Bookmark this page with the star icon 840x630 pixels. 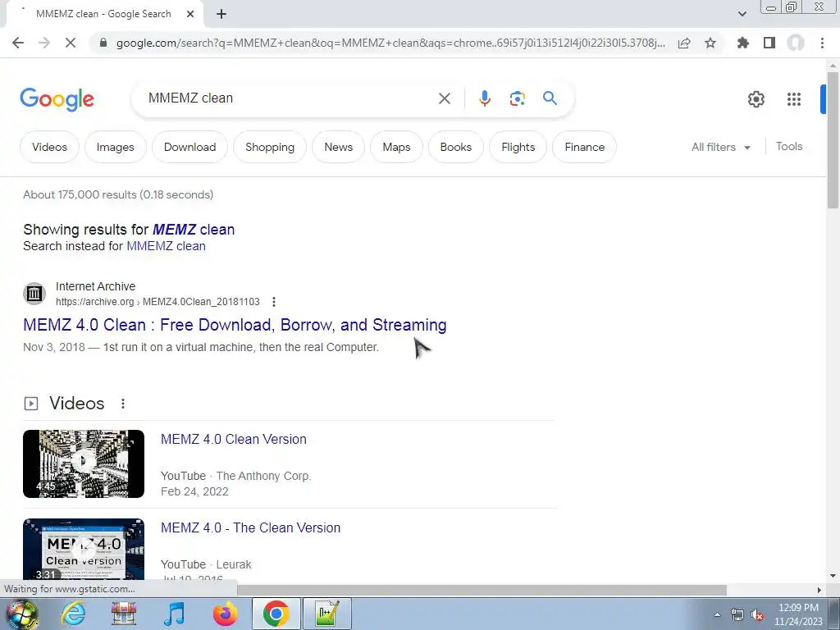(710, 43)
